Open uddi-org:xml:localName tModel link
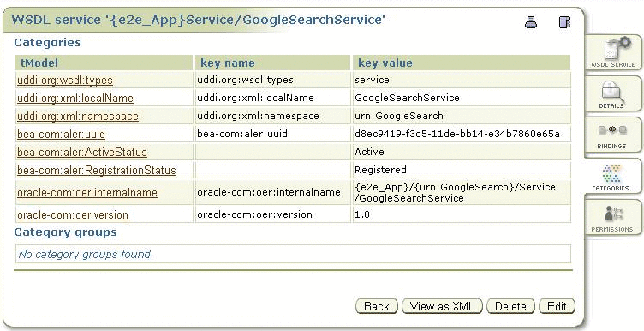This screenshot has height=331, width=644. point(75,99)
